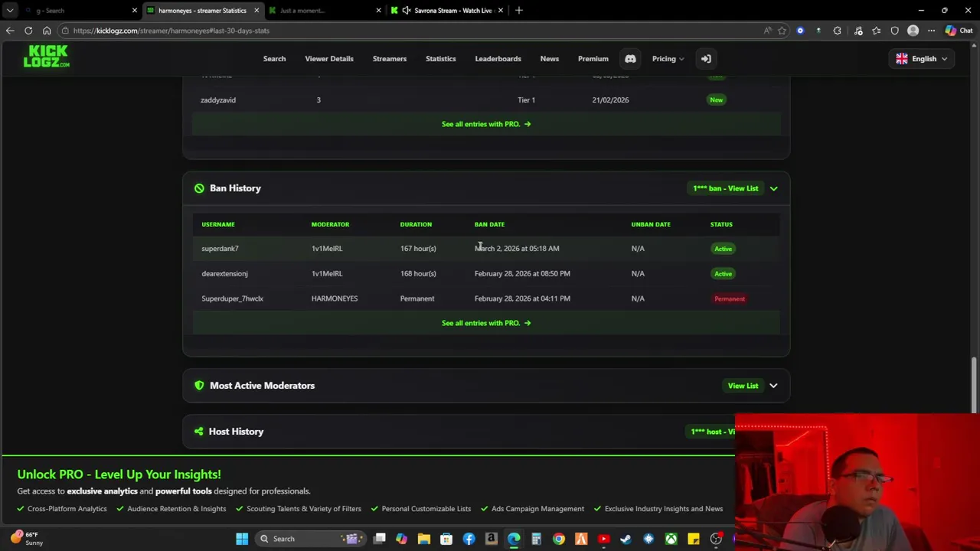The width and height of the screenshot is (980, 551).
Task: Open Copilot Chat button
Action: [x=959, y=31]
